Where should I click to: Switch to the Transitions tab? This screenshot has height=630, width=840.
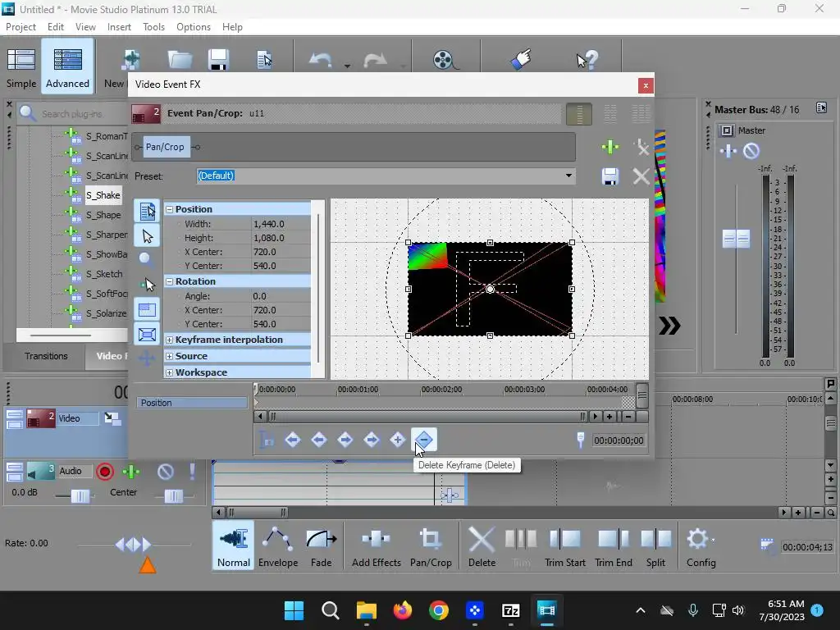pyautogui.click(x=46, y=356)
